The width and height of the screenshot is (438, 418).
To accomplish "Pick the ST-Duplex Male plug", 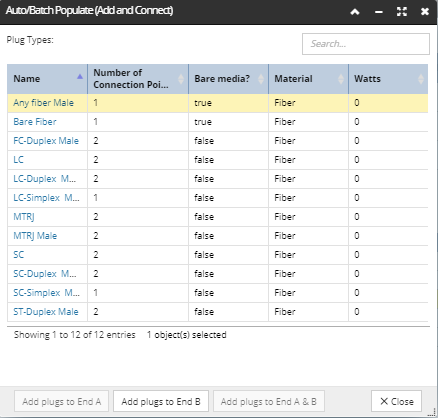I will click(x=46, y=312).
